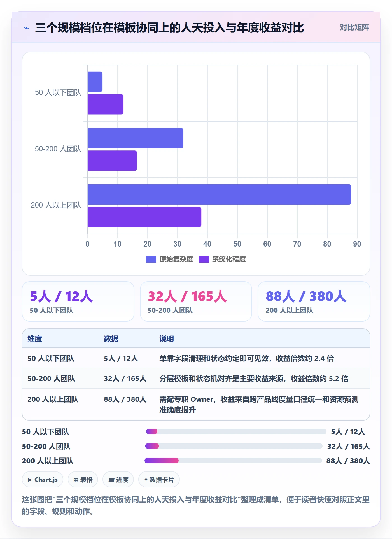Image resolution: width=392 pixels, height=539 pixels.
Task: Click the bar icon in the 进度 chip
Action: tap(111, 480)
